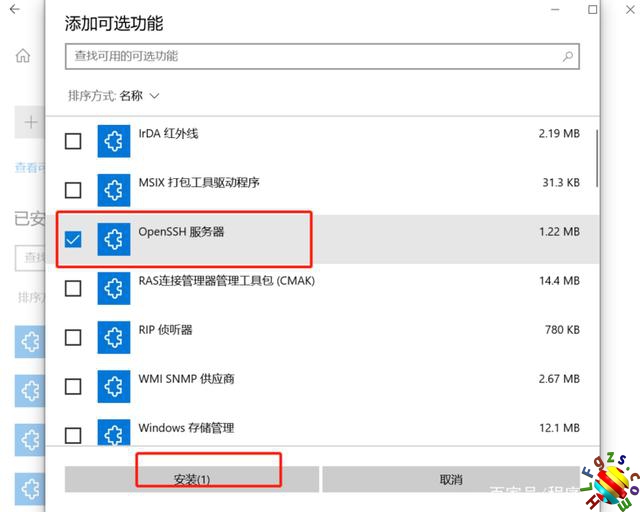Select the OpenSSH 服务器 label
Screen dimensions: 640x512
[181, 232]
